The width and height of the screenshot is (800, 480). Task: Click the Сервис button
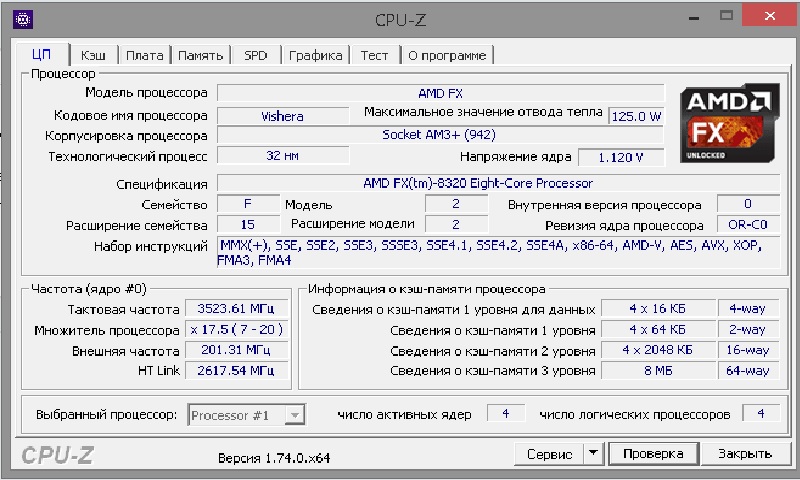(x=549, y=453)
